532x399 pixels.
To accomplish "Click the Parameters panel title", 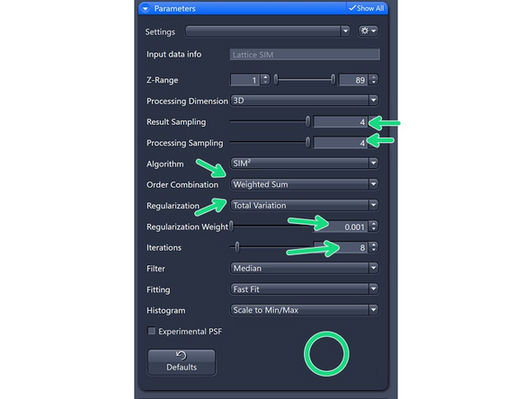I will (174, 9).
